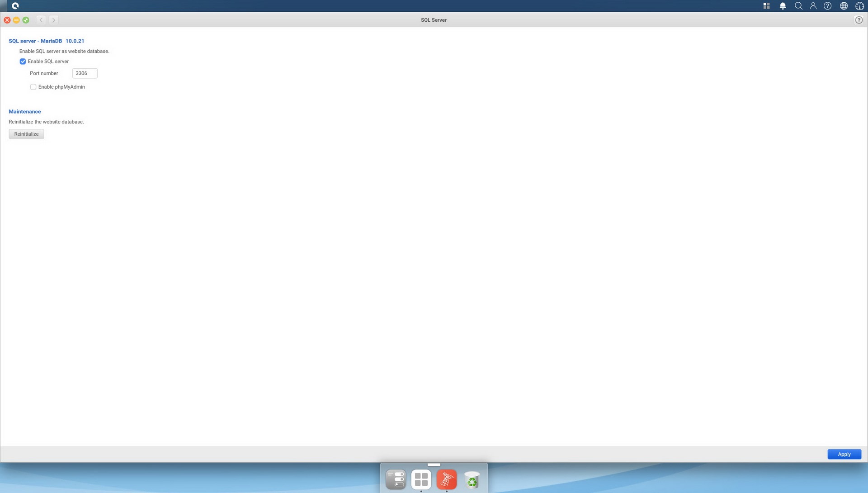Open the system info icon at far right
This screenshot has width=868, height=493.
(859, 6)
